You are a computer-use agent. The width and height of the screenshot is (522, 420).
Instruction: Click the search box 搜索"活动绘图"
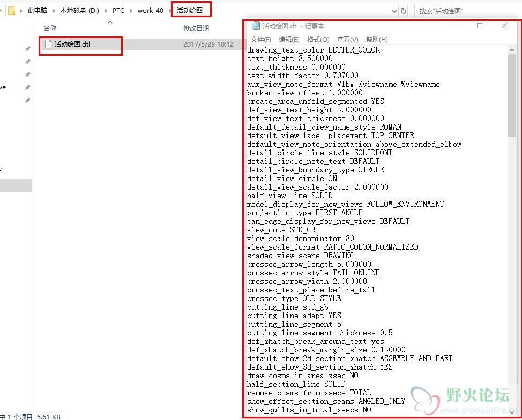(x=468, y=11)
